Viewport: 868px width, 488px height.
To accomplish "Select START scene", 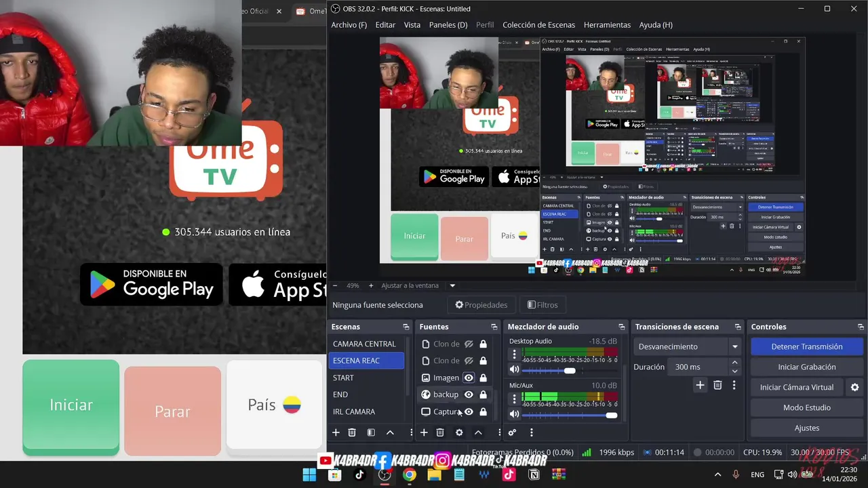I will click(366, 378).
